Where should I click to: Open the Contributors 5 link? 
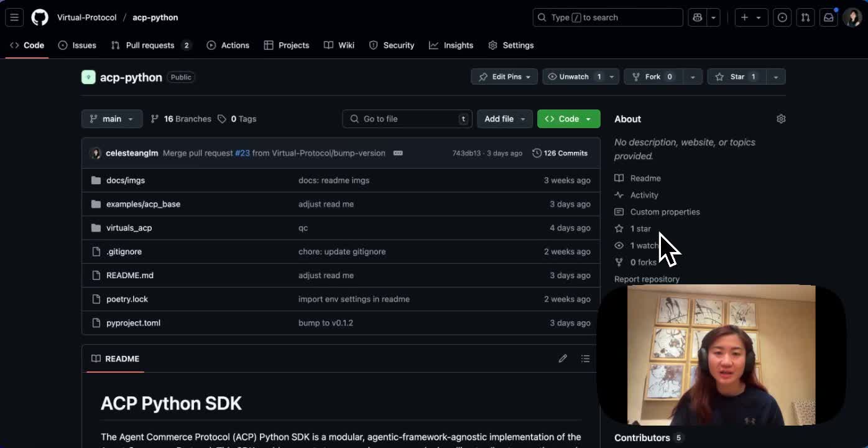(649, 437)
